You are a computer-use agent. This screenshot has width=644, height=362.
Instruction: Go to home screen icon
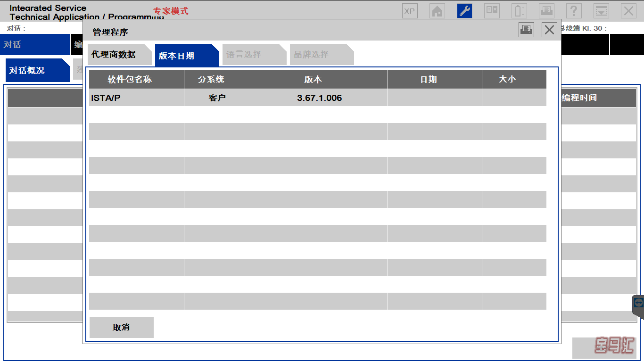point(437,11)
